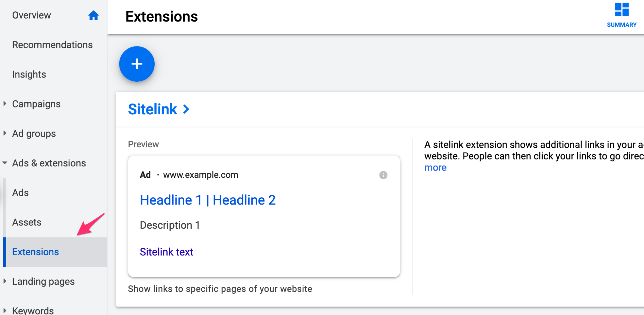Expand the Ad groups section

(4, 133)
